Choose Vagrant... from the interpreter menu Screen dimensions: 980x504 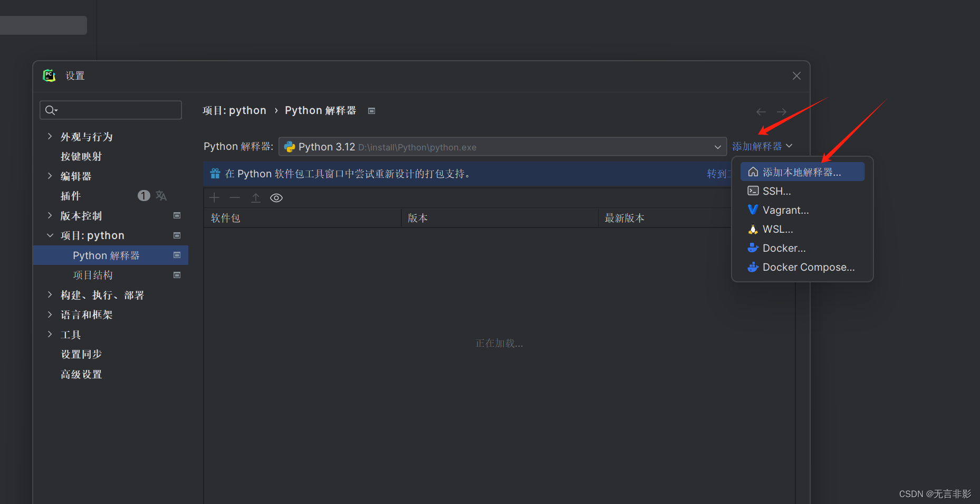tap(802, 210)
